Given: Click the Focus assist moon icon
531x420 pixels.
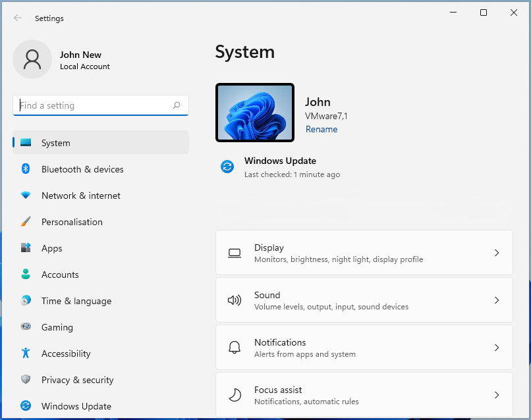Looking at the screenshot, I should [x=235, y=395].
